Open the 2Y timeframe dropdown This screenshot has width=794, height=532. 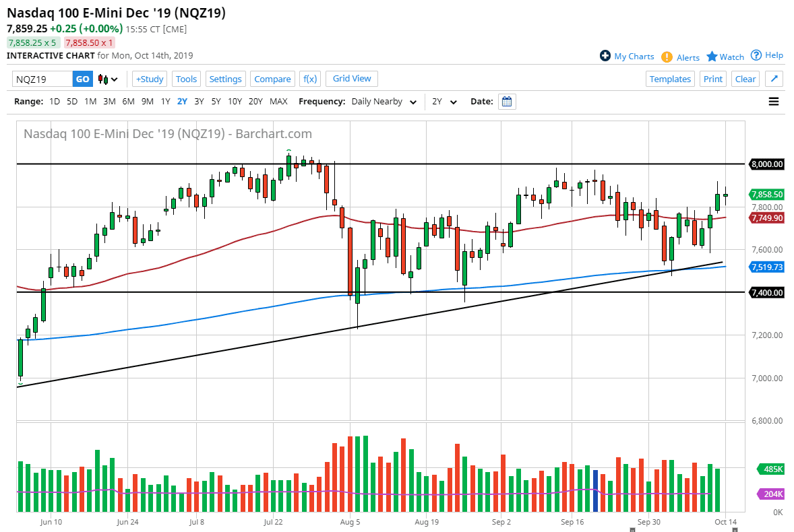click(444, 101)
